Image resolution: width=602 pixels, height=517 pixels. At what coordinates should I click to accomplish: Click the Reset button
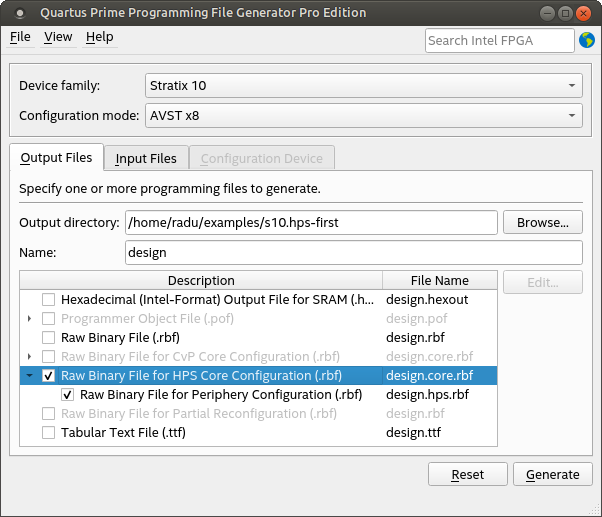pos(468,475)
